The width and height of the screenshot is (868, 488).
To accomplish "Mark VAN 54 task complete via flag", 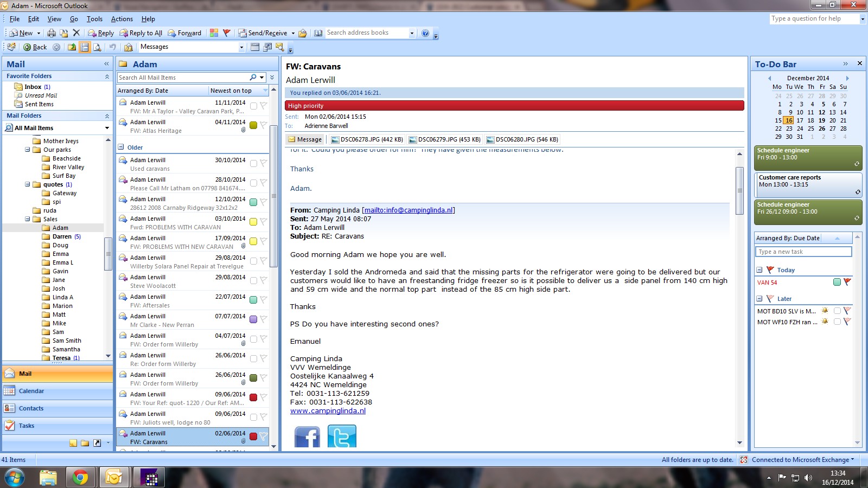I will 847,282.
